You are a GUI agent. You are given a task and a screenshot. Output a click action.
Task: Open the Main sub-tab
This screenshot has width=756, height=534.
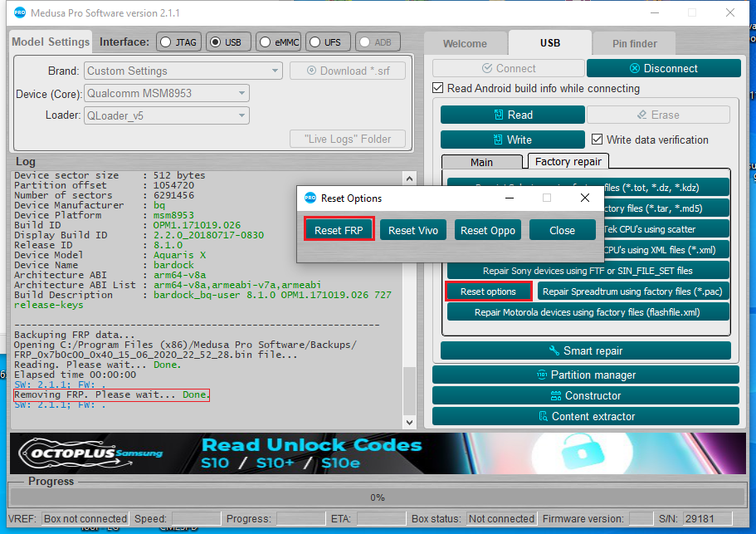click(481, 162)
